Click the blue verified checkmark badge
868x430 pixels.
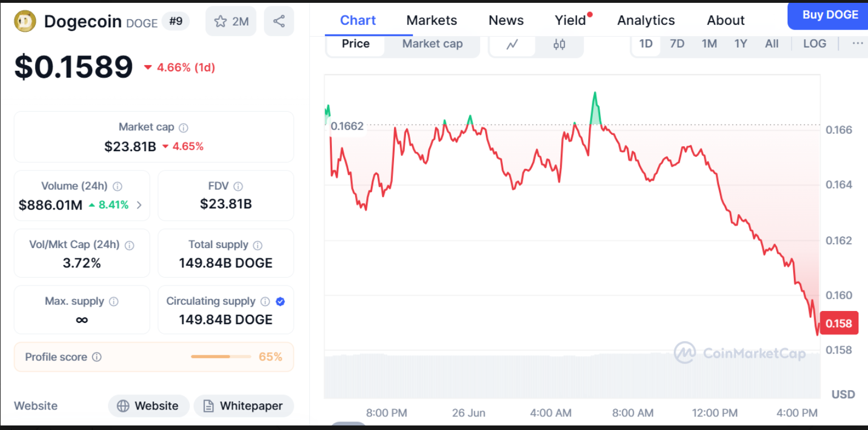[x=280, y=301]
